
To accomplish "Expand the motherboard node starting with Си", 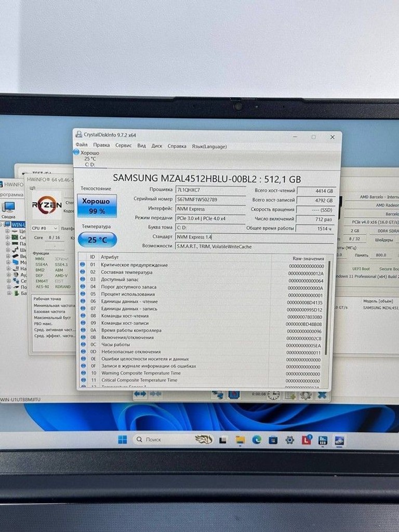I will (8, 237).
